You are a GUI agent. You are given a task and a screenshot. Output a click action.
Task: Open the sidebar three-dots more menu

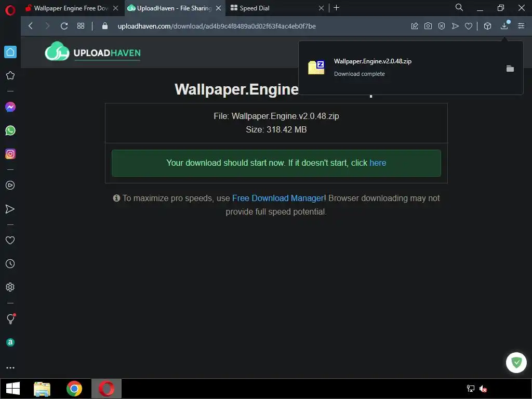[10, 368]
